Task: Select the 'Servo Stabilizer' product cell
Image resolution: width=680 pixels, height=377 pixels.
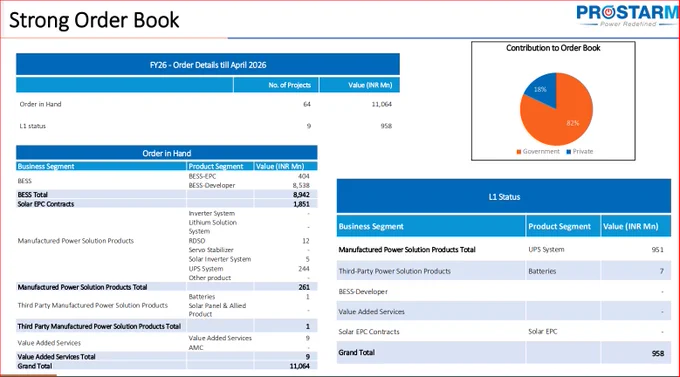Action: point(211,250)
